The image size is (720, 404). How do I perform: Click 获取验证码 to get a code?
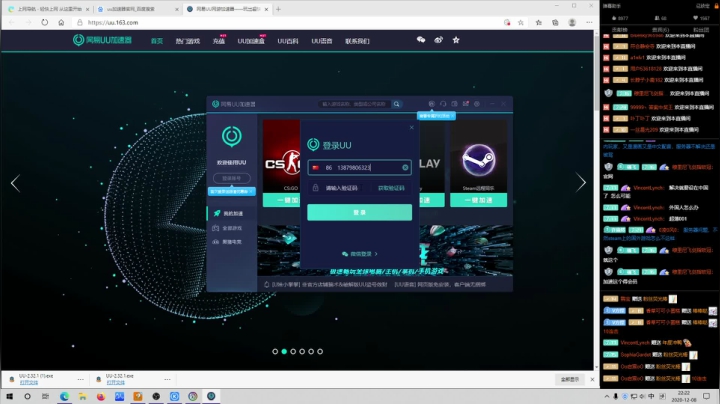[x=391, y=188]
